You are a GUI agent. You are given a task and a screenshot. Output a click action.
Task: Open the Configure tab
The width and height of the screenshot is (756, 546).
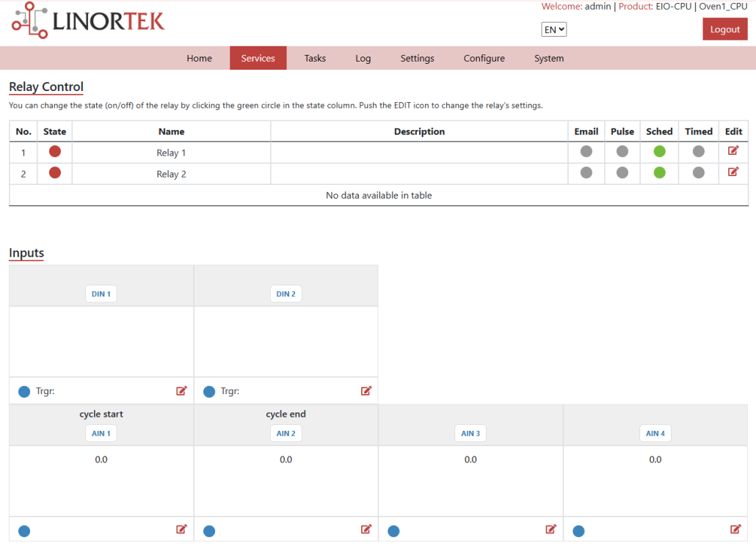point(484,58)
